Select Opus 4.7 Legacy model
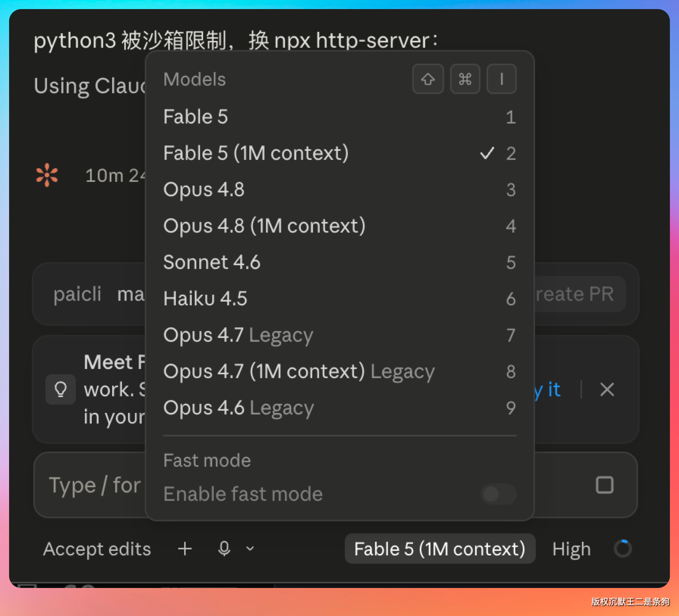The height and width of the screenshot is (616, 679). [x=339, y=335]
